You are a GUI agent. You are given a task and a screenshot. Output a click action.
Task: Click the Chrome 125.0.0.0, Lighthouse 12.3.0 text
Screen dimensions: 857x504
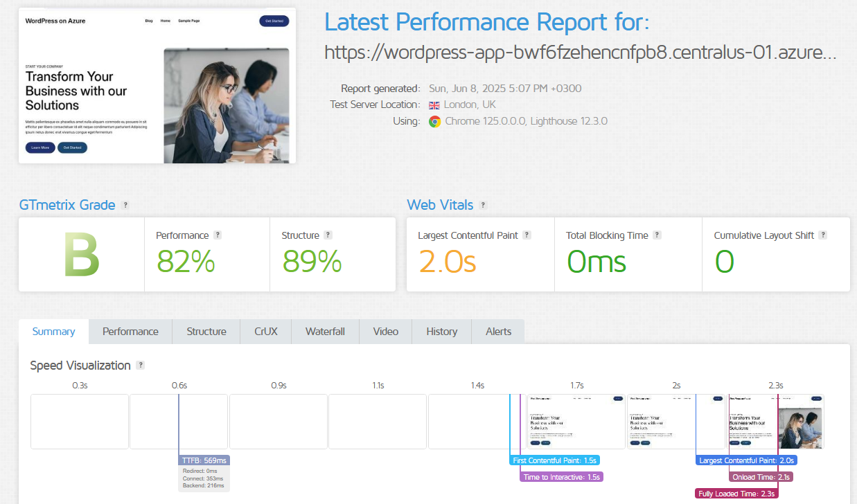(x=526, y=121)
